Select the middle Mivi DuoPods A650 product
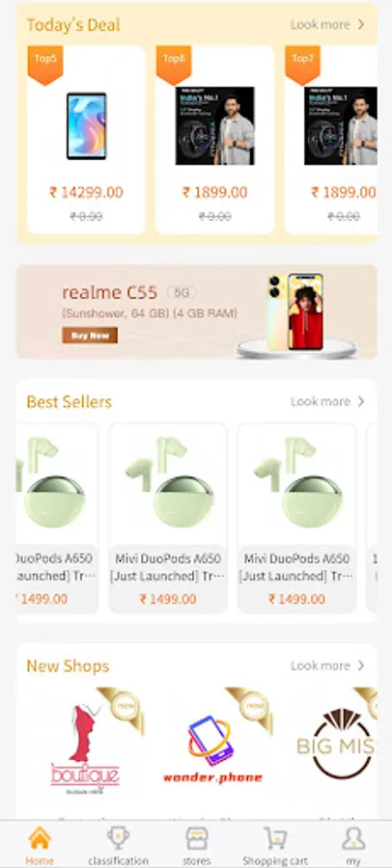Screen dimensions: 392x868 coord(168,518)
